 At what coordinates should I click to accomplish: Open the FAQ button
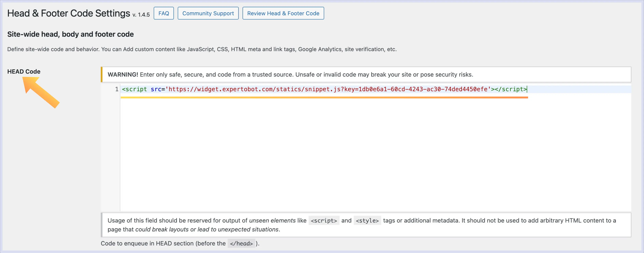coord(164,13)
